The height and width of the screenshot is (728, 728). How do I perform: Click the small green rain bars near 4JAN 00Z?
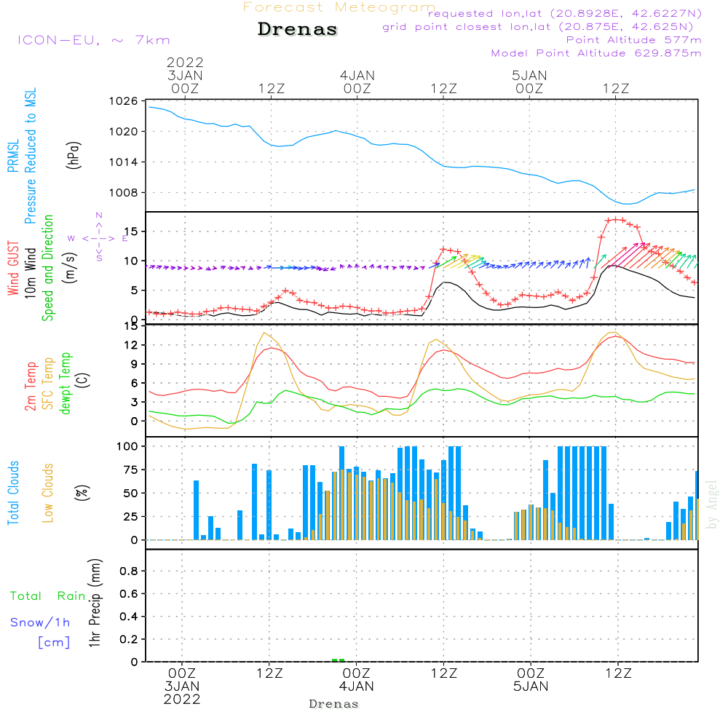(338, 660)
